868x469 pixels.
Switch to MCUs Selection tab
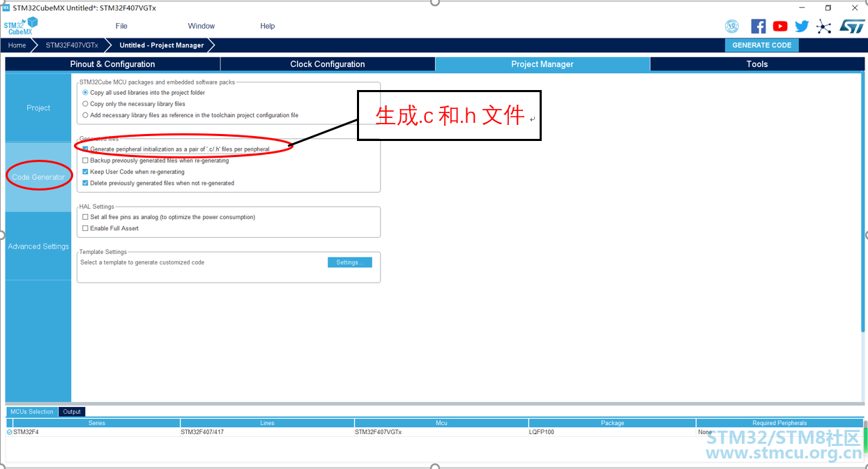(x=32, y=412)
